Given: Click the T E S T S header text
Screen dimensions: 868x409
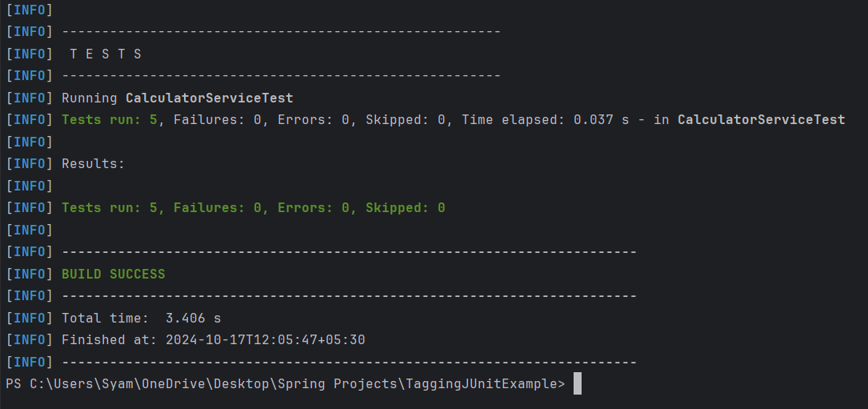Looking at the screenshot, I should click(105, 54).
